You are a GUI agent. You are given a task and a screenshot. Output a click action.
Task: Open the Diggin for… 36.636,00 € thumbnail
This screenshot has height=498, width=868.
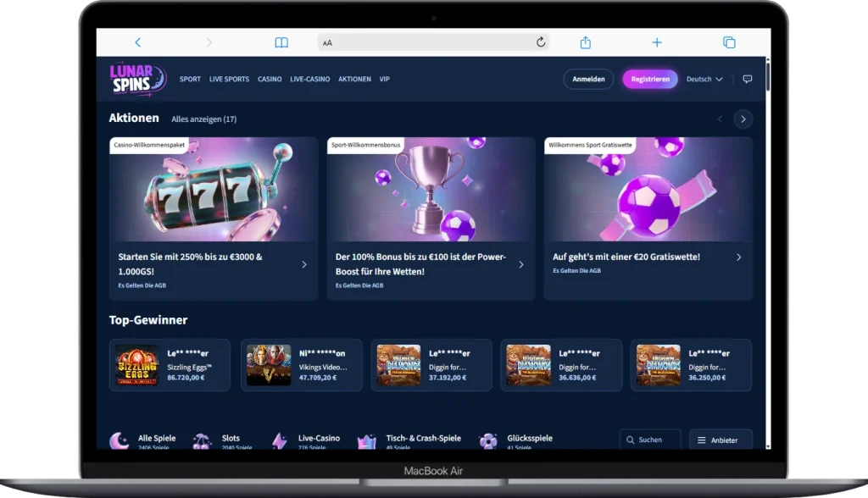529,365
